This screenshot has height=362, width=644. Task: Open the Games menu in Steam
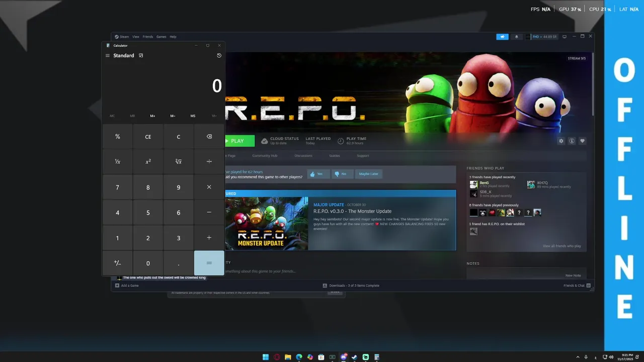161,37
